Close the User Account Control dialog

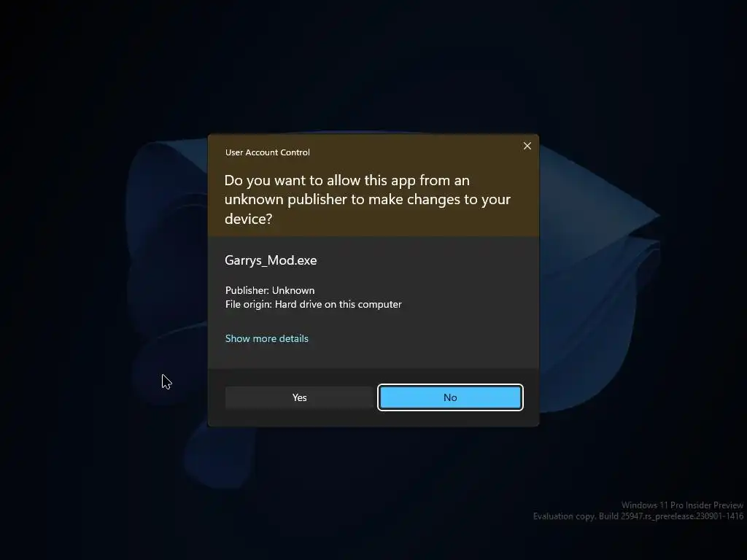tap(527, 146)
